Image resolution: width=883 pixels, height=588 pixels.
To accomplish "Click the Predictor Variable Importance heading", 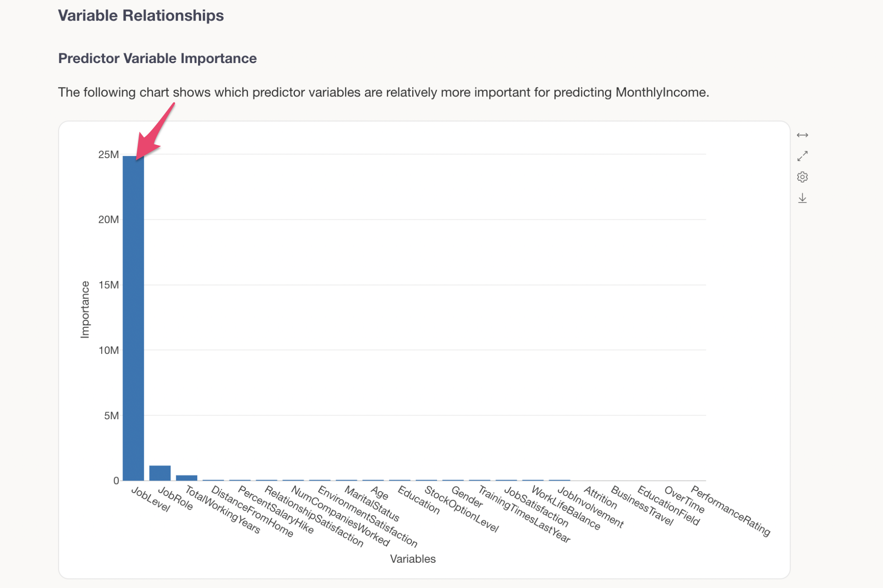I will [157, 58].
